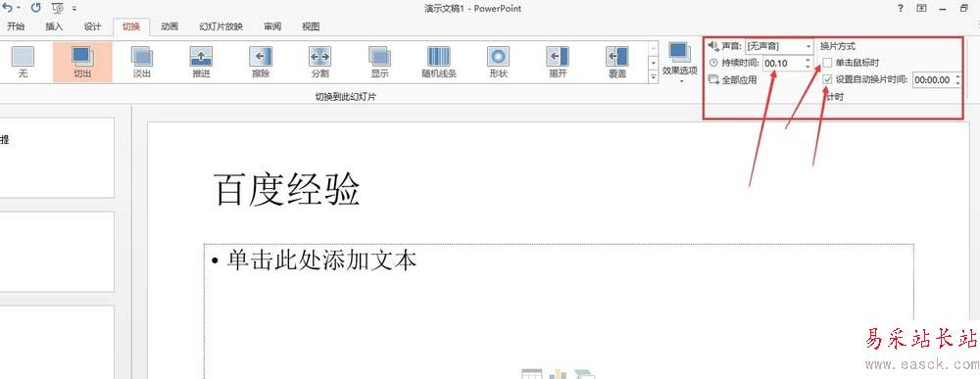Image resolution: width=980 pixels, height=379 pixels.
Task: Switch to the 视图 (View) tab
Action: (x=311, y=26)
